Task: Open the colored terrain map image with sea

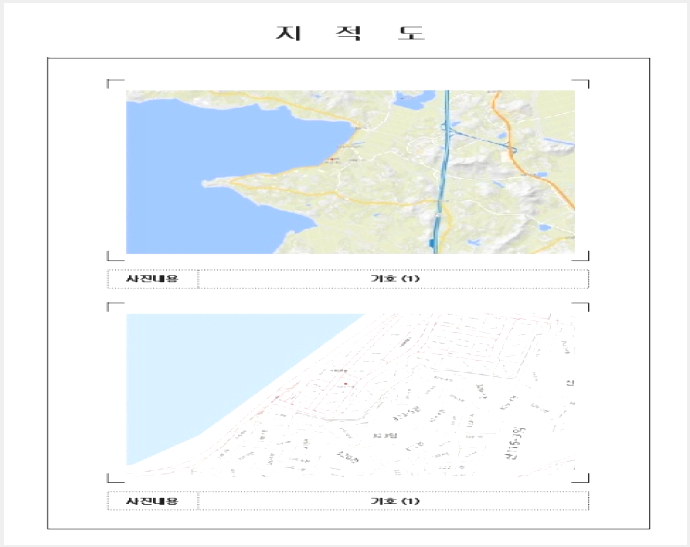Action: (x=350, y=172)
